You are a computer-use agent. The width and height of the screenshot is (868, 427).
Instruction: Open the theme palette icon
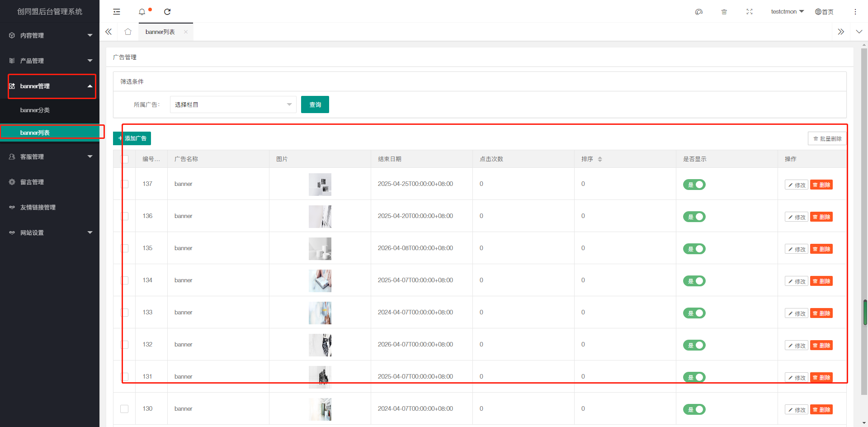[x=699, y=12]
